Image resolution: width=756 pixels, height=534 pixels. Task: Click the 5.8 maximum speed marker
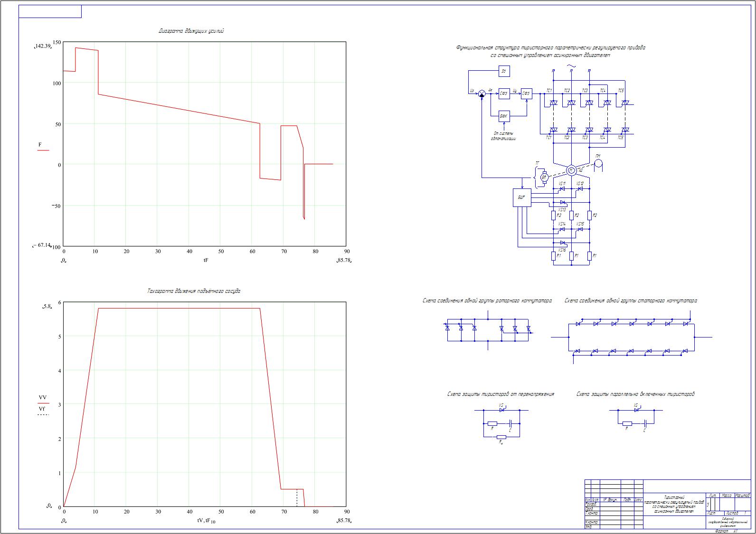[x=46, y=307]
